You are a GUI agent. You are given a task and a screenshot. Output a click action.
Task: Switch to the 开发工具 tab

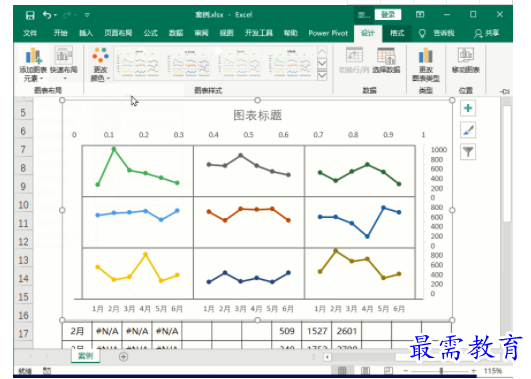tap(259, 33)
